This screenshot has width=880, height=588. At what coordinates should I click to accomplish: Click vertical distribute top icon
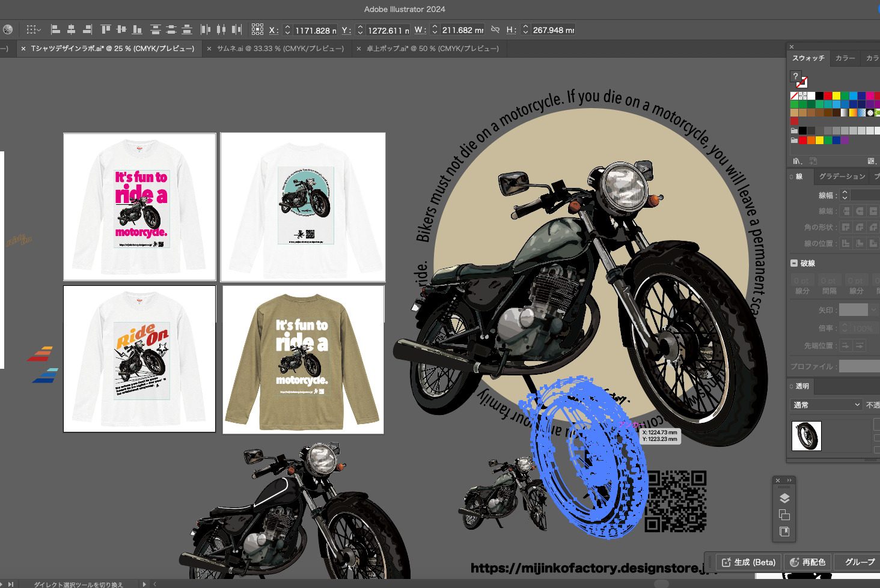pos(156,29)
